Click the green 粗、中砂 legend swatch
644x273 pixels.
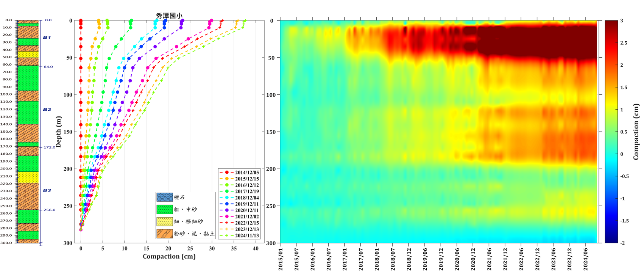click(164, 209)
